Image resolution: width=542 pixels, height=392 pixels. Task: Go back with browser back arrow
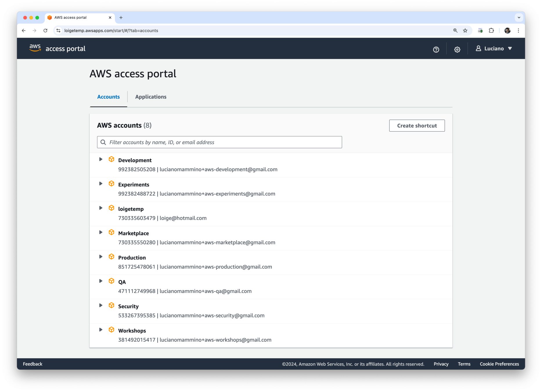[x=24, y=30]
